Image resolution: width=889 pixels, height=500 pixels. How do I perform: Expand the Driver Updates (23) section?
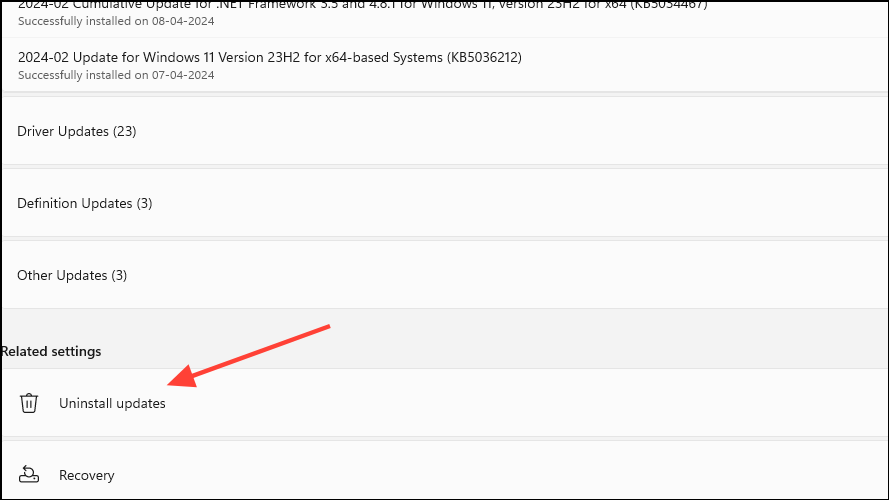point(444,131)
